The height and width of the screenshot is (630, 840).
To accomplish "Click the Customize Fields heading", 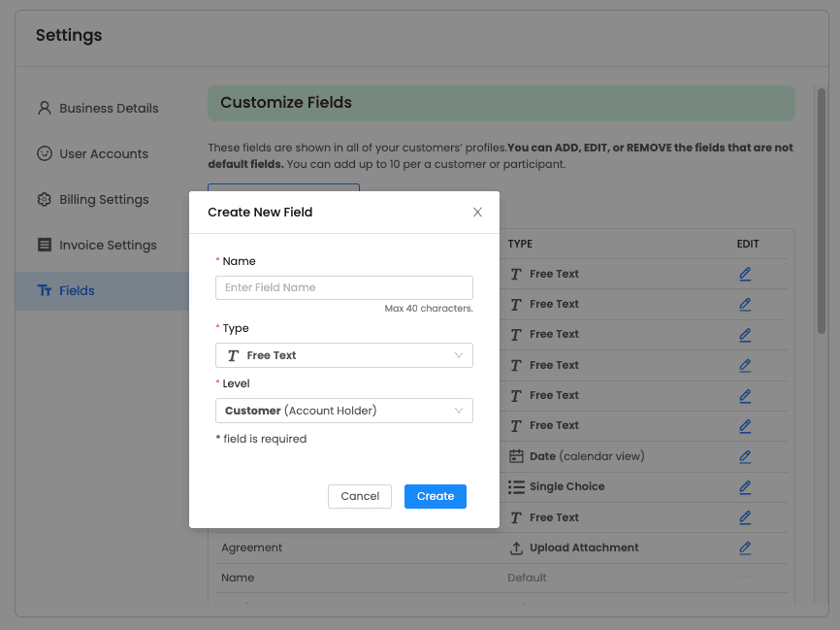I will click(x=286, y=103).
